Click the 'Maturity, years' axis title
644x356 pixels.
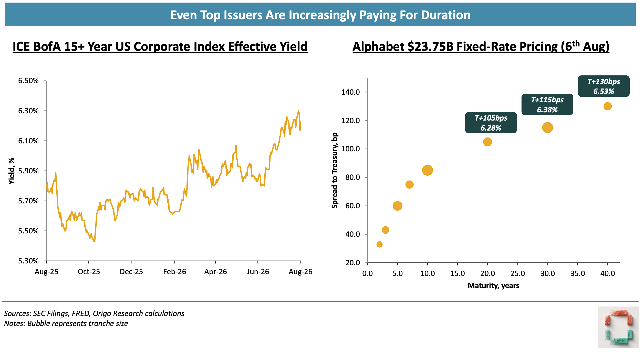click(x=493, y=286)
